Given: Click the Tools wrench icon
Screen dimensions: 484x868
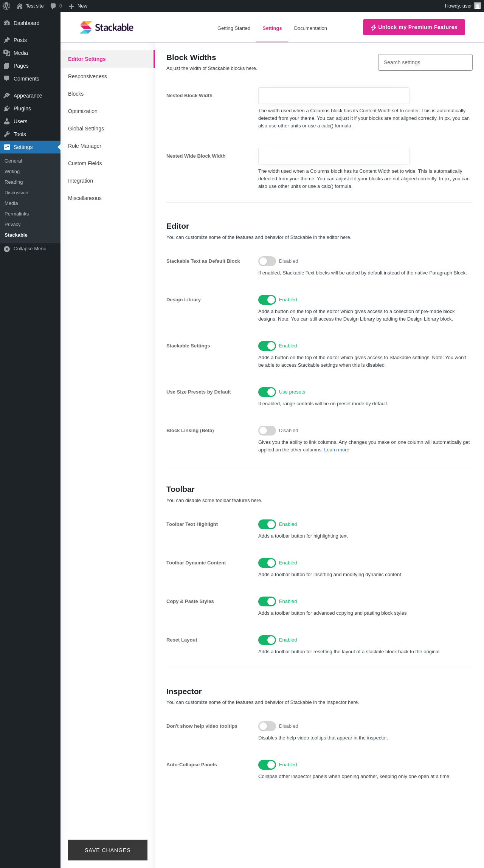Looking at the screenshot, I should pos(7,134).
